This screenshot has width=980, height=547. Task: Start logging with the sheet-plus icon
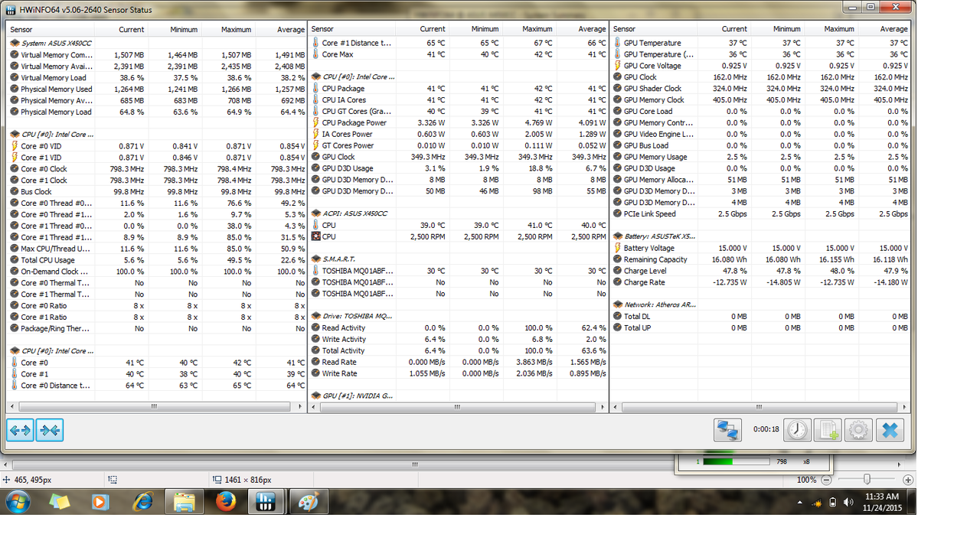[x=828, y=429]
